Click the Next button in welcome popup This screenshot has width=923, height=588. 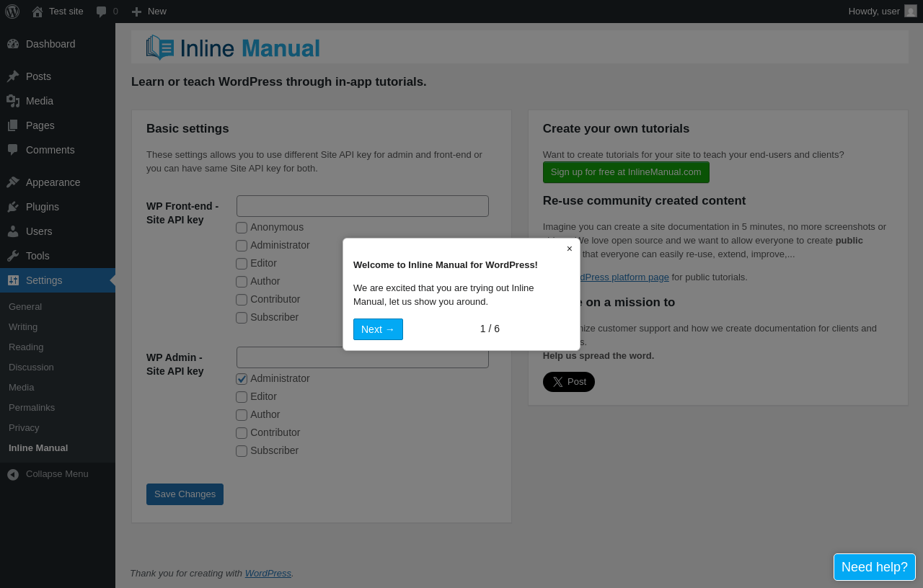pos(378,329)
